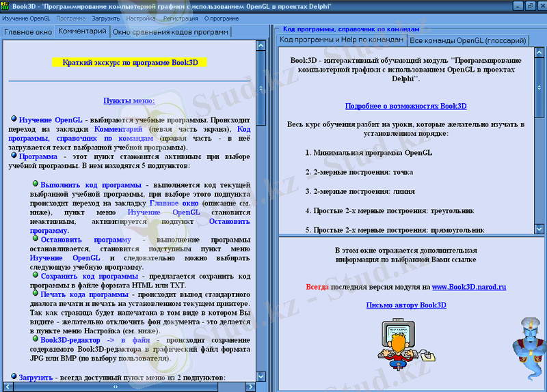Click the green bullet beside Book3D-редактор -> в файл
The image size is (547, 392).
tap(36, 338)
